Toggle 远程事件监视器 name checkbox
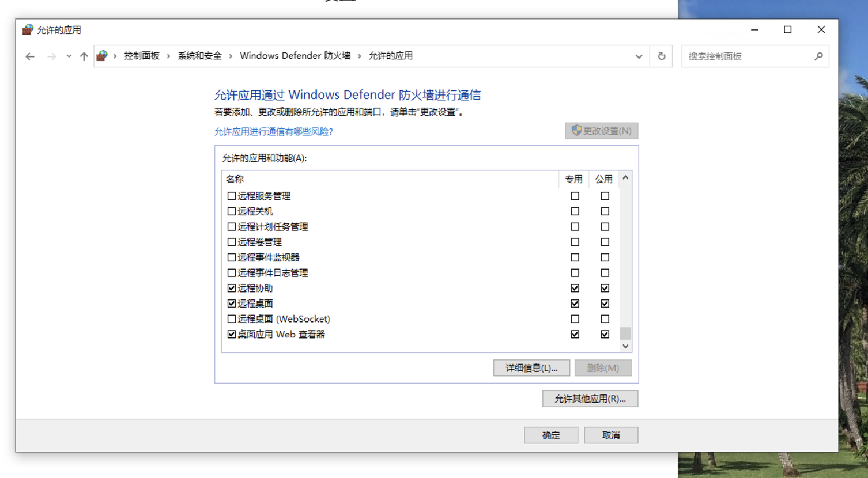This screenshot has height=478, width=868. point(232,257)
